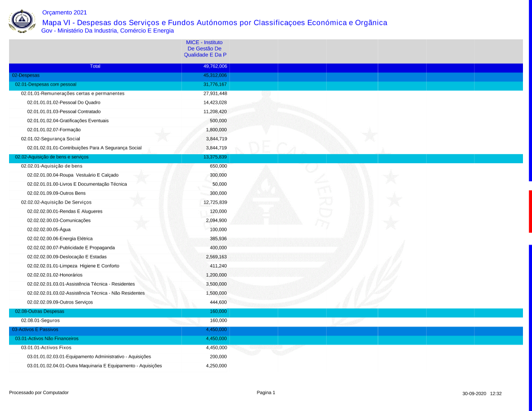This screenshot has width=532, height=411.
Task: Click the '02.02.02.00.09-Deslocação E Estadas' entry
Action: point(66,257)
